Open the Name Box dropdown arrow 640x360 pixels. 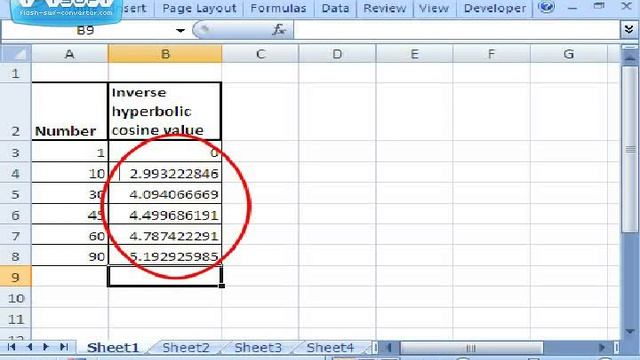point(180,30)
